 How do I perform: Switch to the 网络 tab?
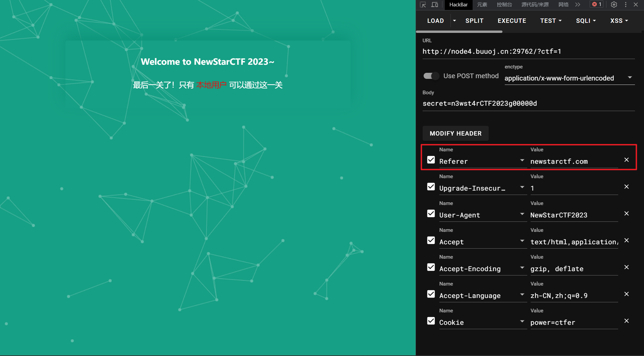(x=563, y=5)
